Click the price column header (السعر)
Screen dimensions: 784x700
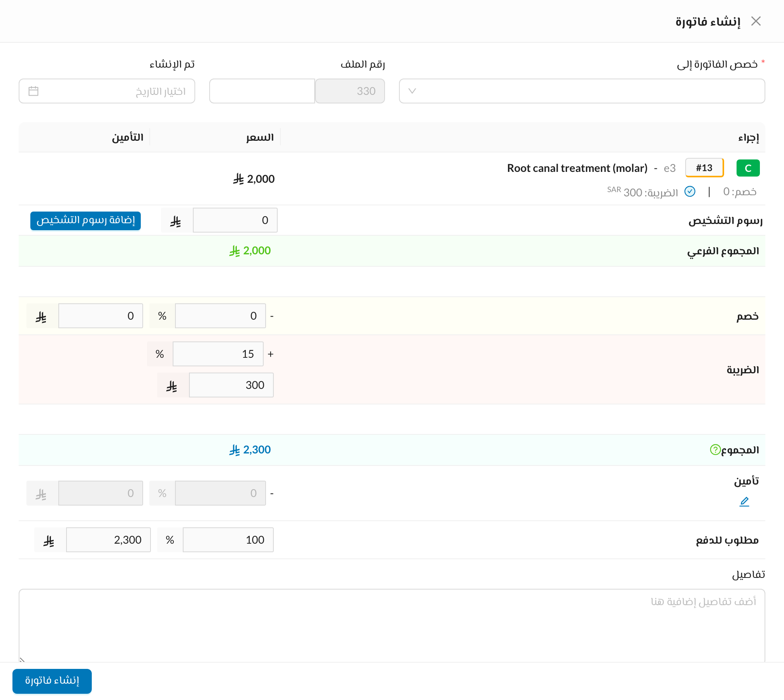click(x=260, y=137)
